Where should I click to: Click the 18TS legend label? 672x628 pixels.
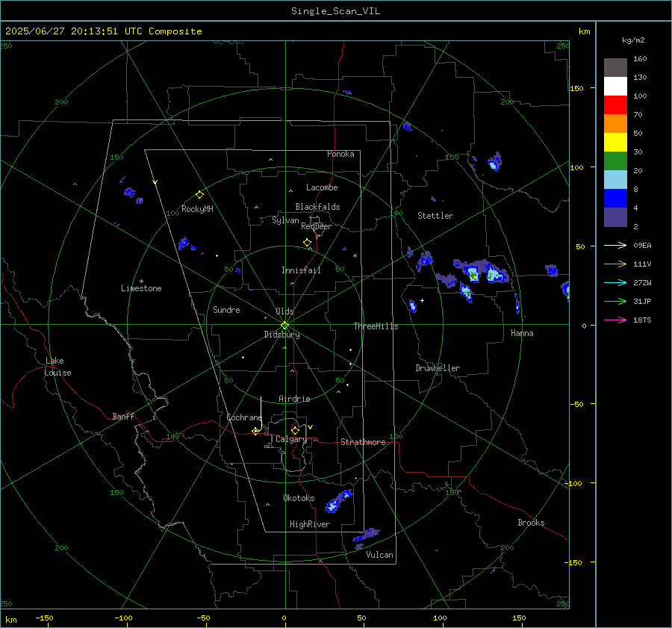[642, 320]
